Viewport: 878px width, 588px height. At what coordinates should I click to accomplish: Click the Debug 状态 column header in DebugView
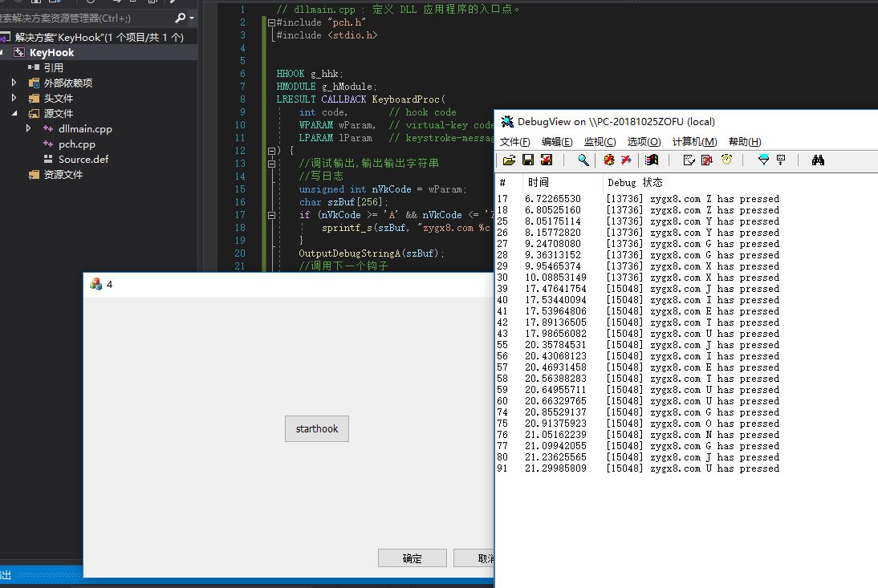pyautogui.click(x=634, y=182)
